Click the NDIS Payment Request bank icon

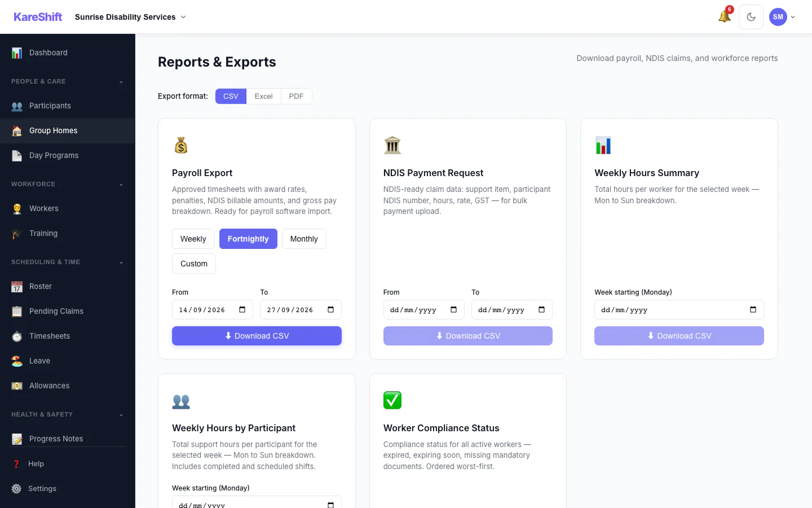point(392,146)
